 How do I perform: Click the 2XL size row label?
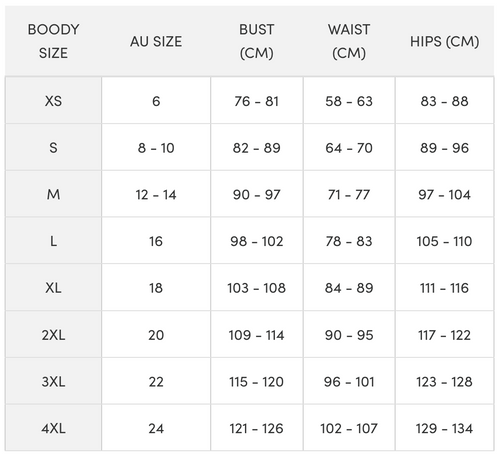(53, 334)
